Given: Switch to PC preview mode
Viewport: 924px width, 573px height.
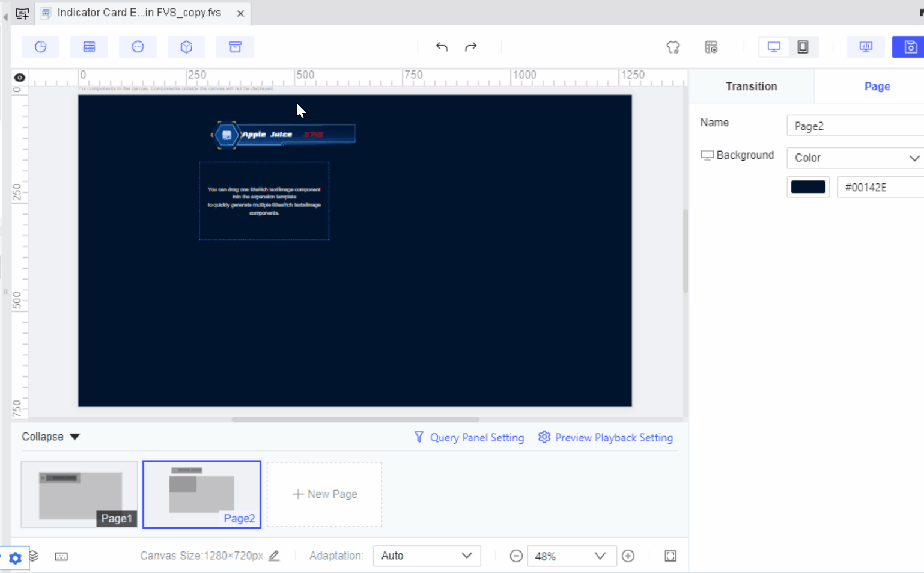Looking at the screenshot, I should pyautogui.click(x=773, y=46).
